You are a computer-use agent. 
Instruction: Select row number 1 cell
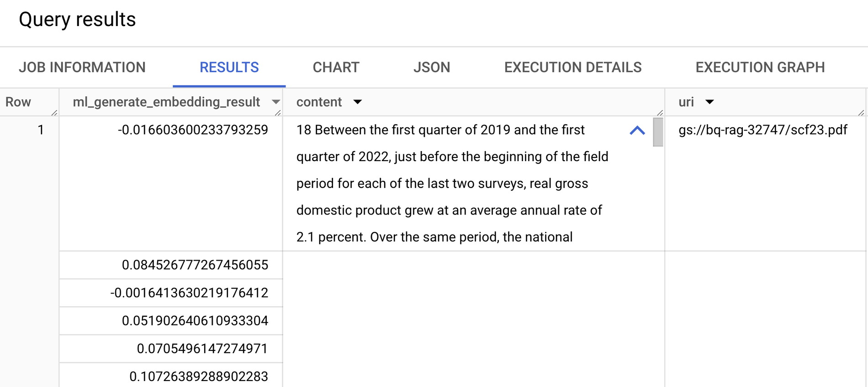click(x=41, y=130)
